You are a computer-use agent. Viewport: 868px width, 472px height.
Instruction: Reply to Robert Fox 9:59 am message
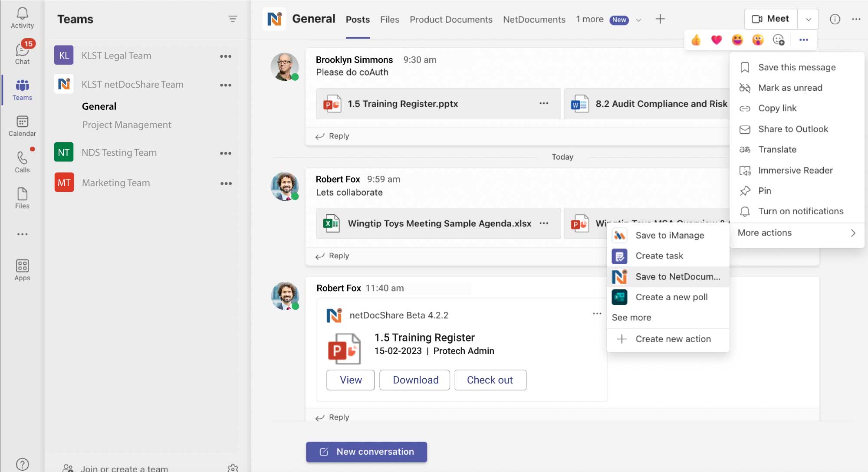pyautogui.click(x=332, y=256)
